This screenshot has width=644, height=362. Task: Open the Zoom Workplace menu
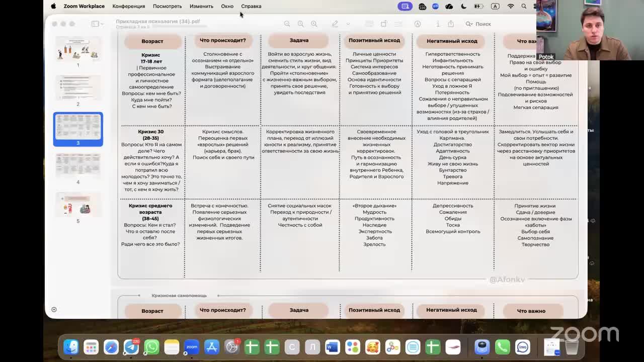coord(84,6)
